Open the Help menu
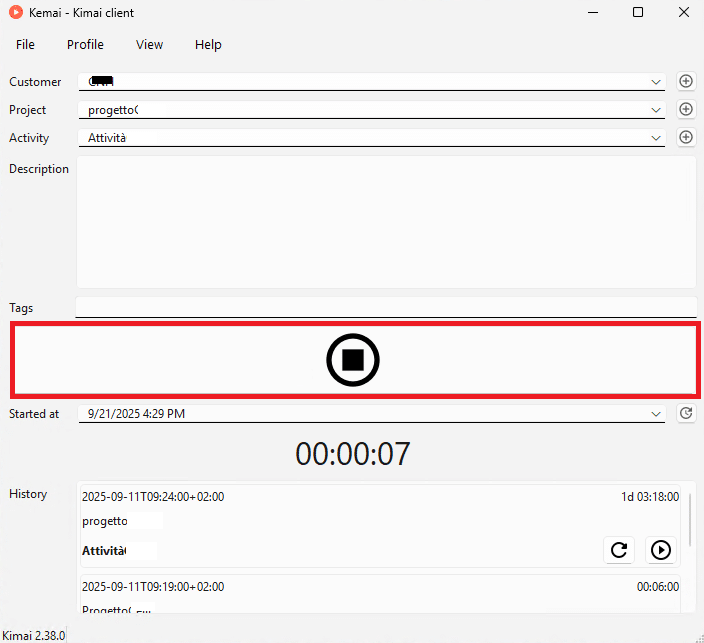Screen dimensions: 704x643 pos(208,45)
